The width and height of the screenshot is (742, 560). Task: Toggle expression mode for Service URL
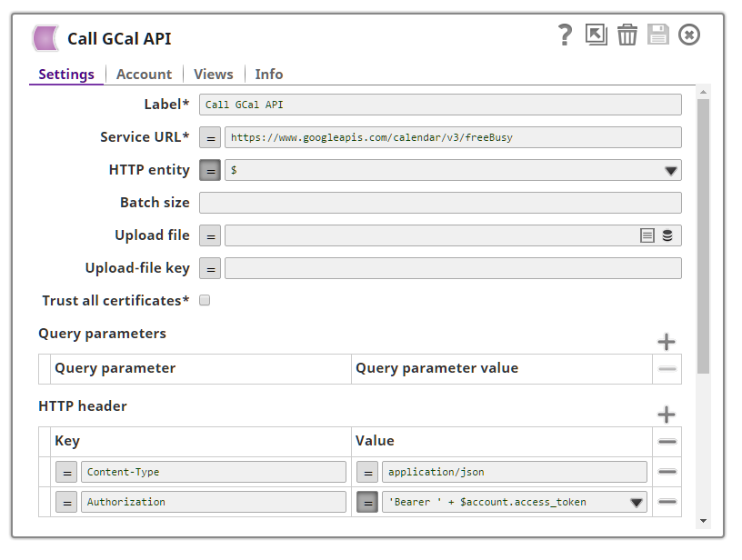click(210, 137)
